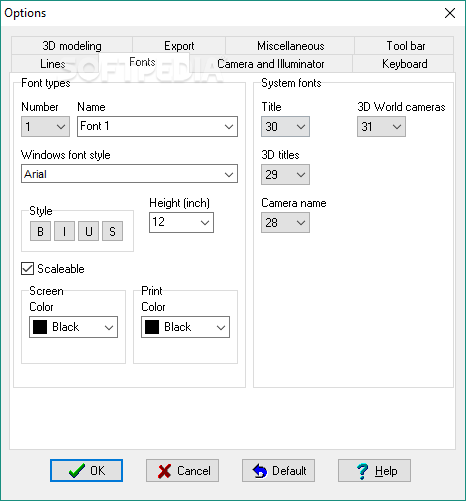Switch to the Keyboard tab
This screenshot has width=466, height=501.
404,64
